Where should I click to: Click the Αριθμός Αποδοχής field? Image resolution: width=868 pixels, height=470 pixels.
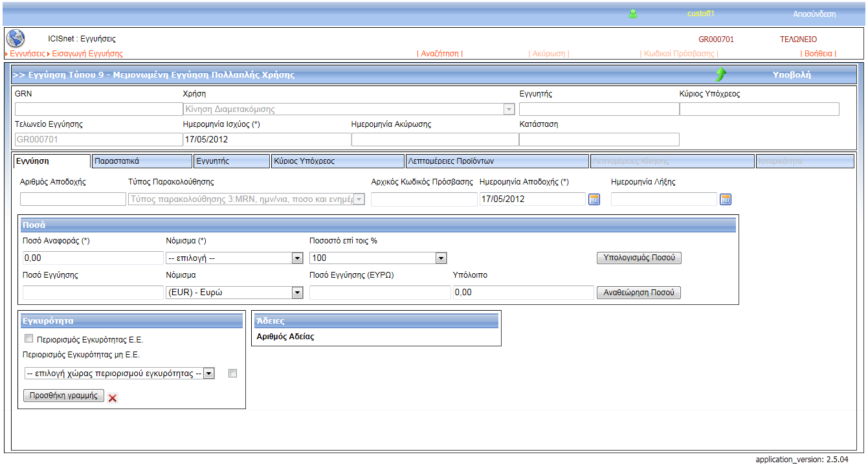[x=73, y=199]
